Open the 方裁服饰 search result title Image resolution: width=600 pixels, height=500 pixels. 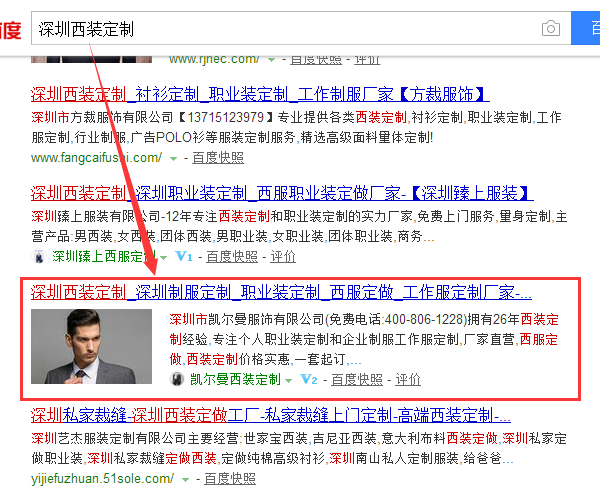pos(260,94)
